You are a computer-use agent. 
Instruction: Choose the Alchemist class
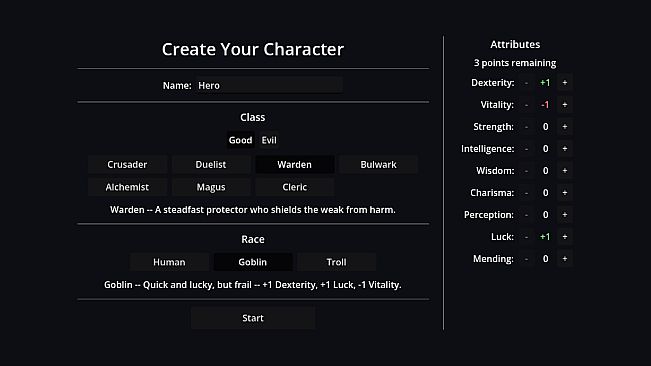(x=127, y=187)
